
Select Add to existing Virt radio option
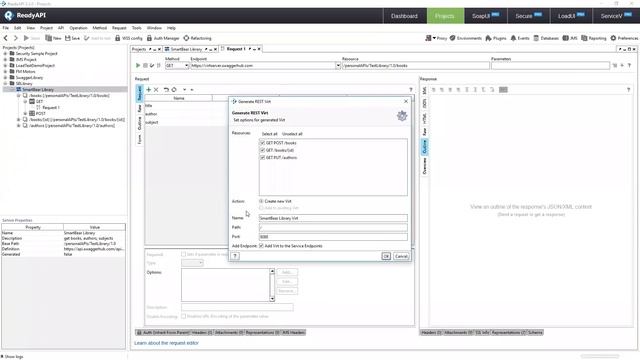point(261,208)
